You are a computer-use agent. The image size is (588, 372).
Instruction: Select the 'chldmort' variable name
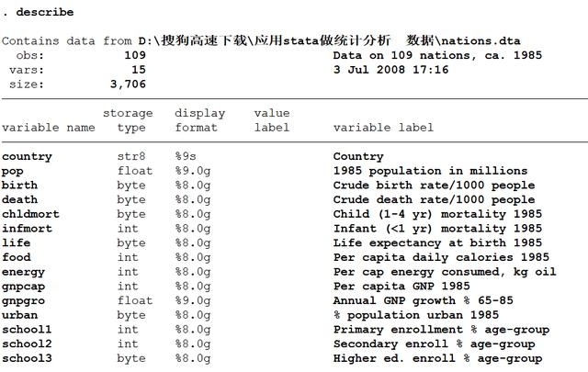pyautogui.click(x=30, y=214)
